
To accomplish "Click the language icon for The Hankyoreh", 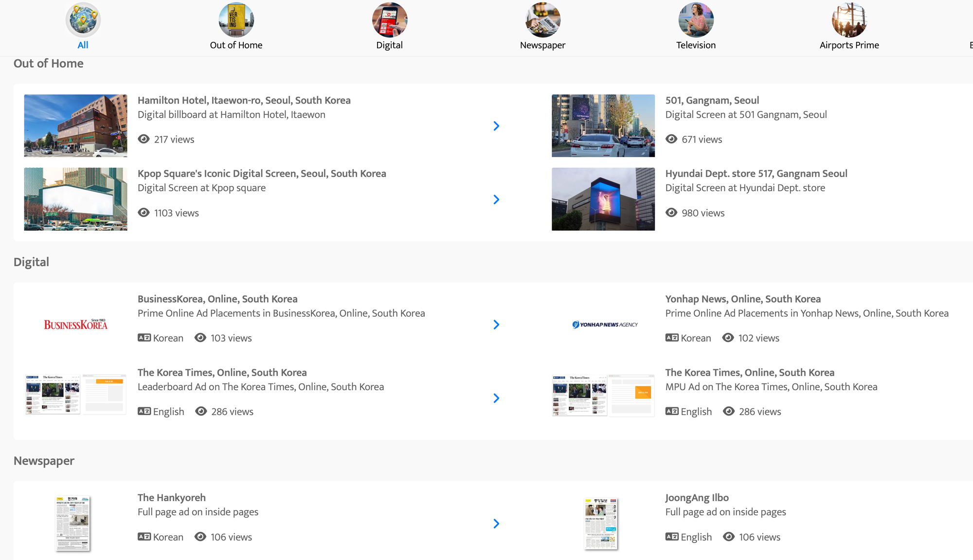I will (x=144, y=537).
